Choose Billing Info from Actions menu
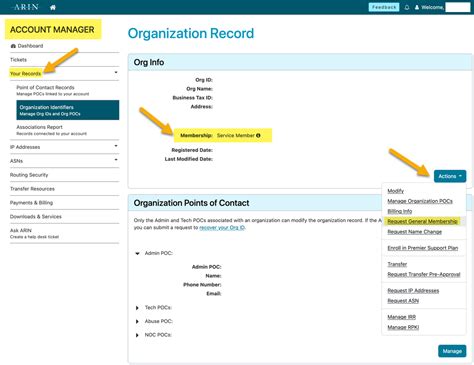The height and width of the screenshot is (365, 474). (399, 211)
